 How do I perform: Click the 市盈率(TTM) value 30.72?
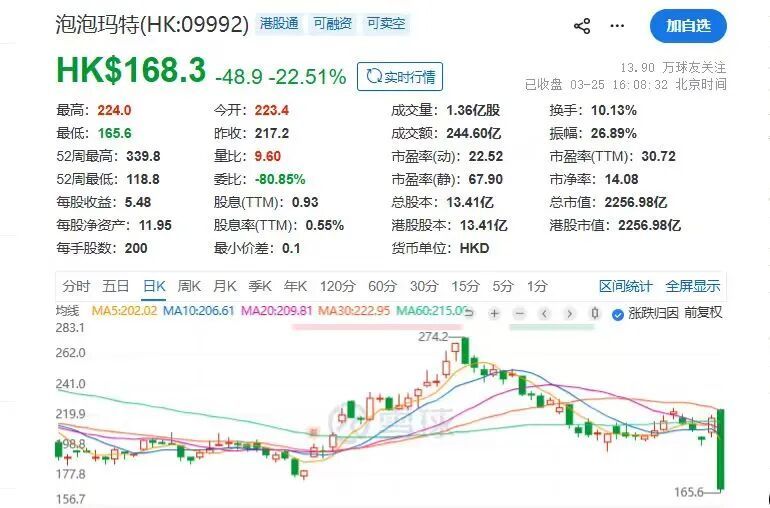click(x=658, y=156)
